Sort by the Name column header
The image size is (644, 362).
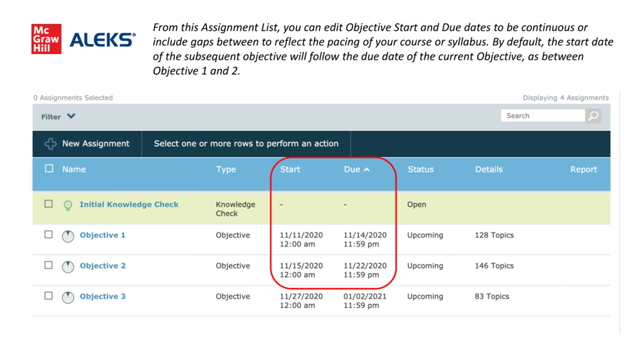(74, 169)
